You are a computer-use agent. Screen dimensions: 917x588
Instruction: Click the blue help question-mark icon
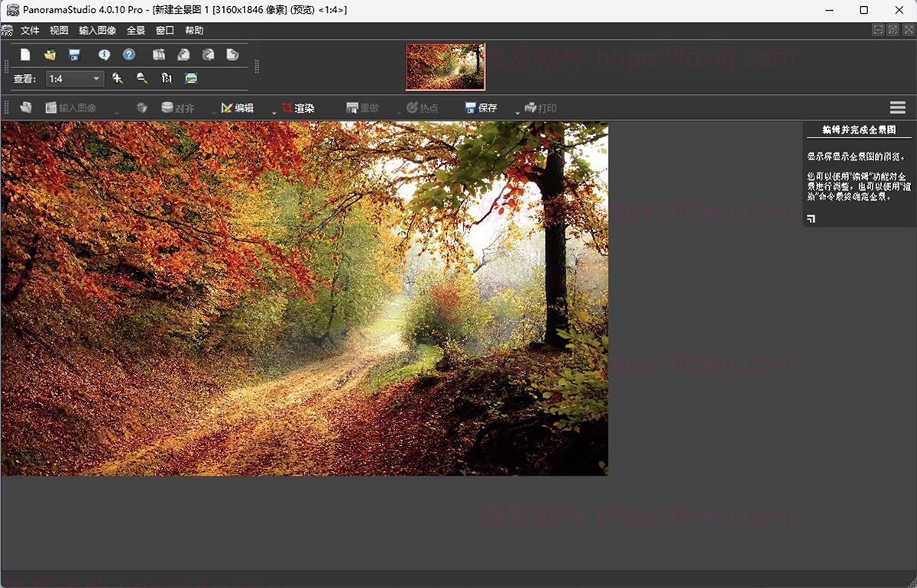128,55
